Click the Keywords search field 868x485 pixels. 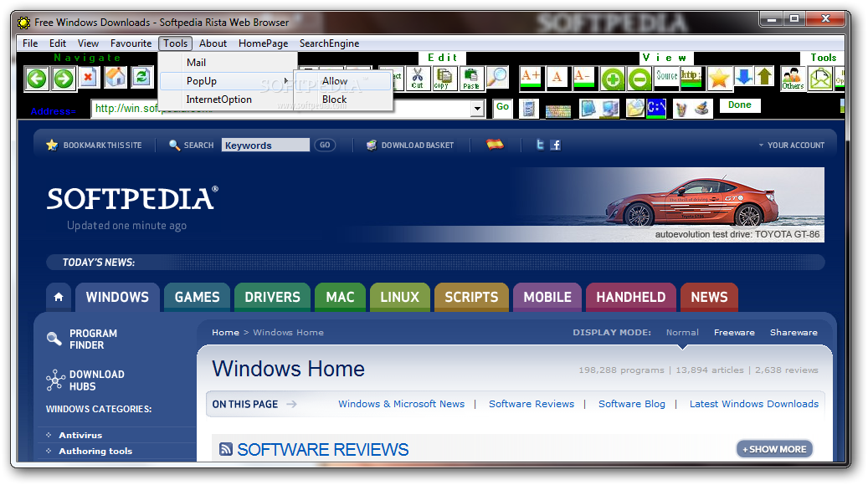[x=265, y=145]
